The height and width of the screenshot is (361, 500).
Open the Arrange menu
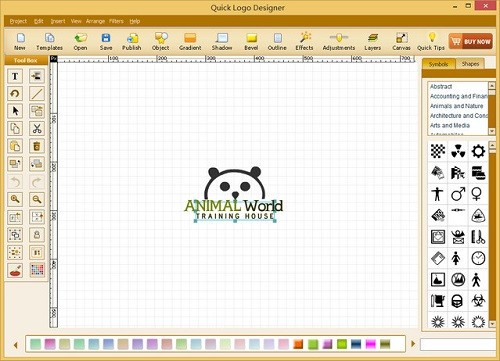coord(95,21)
